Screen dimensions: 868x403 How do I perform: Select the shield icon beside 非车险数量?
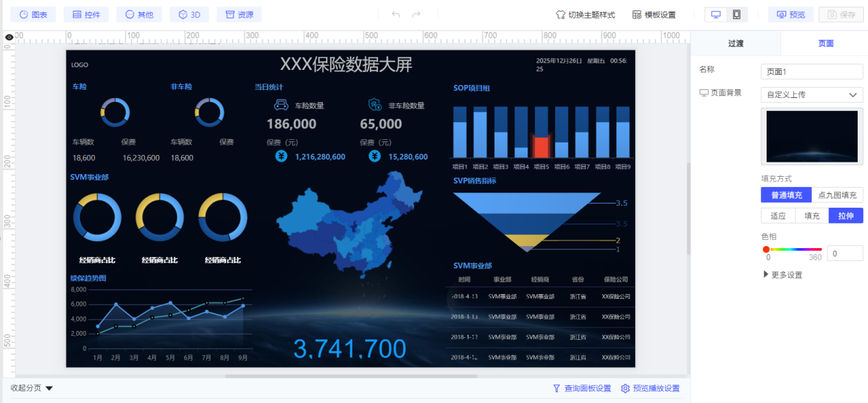pos(375,105)
